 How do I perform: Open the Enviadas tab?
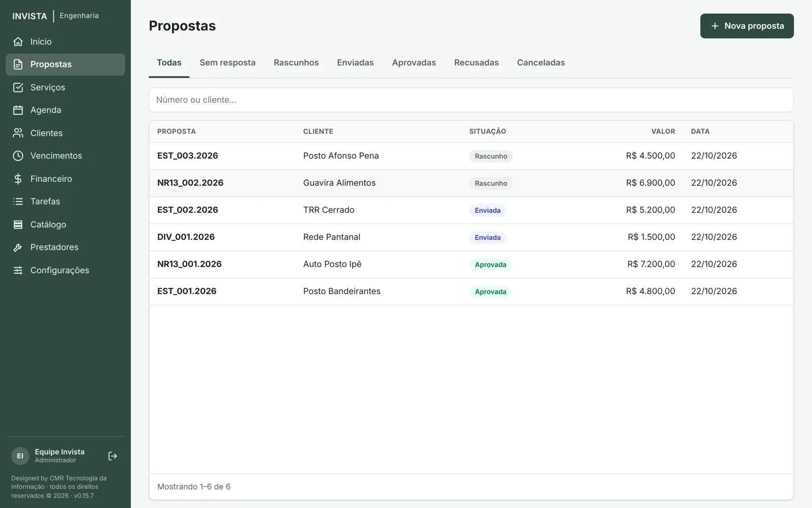coord(355,63)
